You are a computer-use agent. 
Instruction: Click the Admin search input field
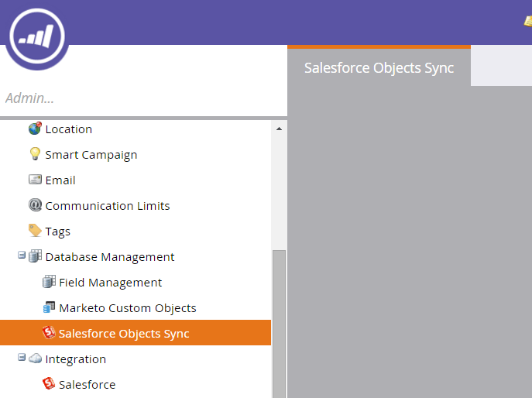point(143,98)
